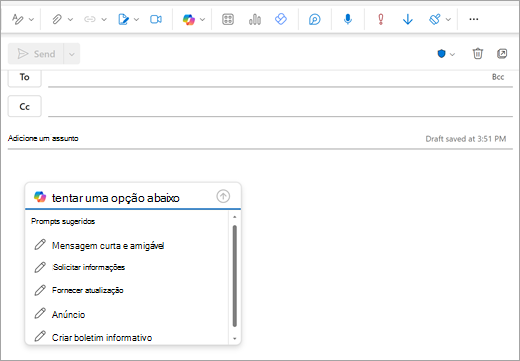Screen dimensions: 520x361
Task: Click the To recipients field
Action: coord(268,79)
